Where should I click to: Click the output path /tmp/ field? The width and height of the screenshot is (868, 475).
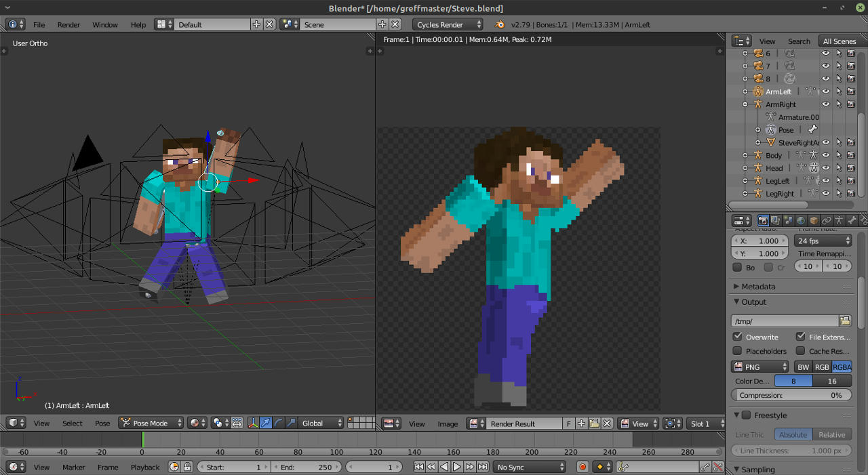[785, 321]
